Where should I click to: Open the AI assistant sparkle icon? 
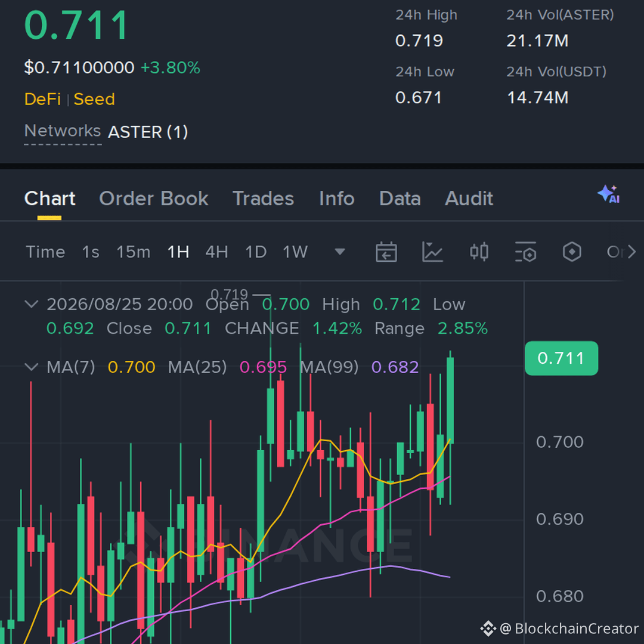point(609,194)
